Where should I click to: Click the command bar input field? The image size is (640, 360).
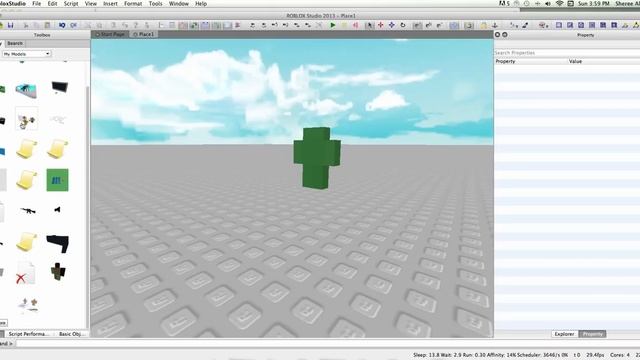point(327,344)
